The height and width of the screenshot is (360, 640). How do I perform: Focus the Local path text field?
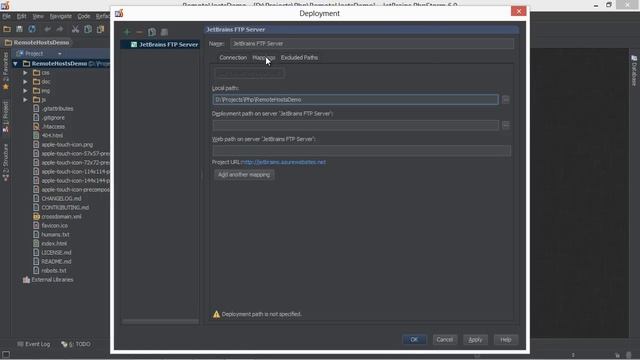355,100
